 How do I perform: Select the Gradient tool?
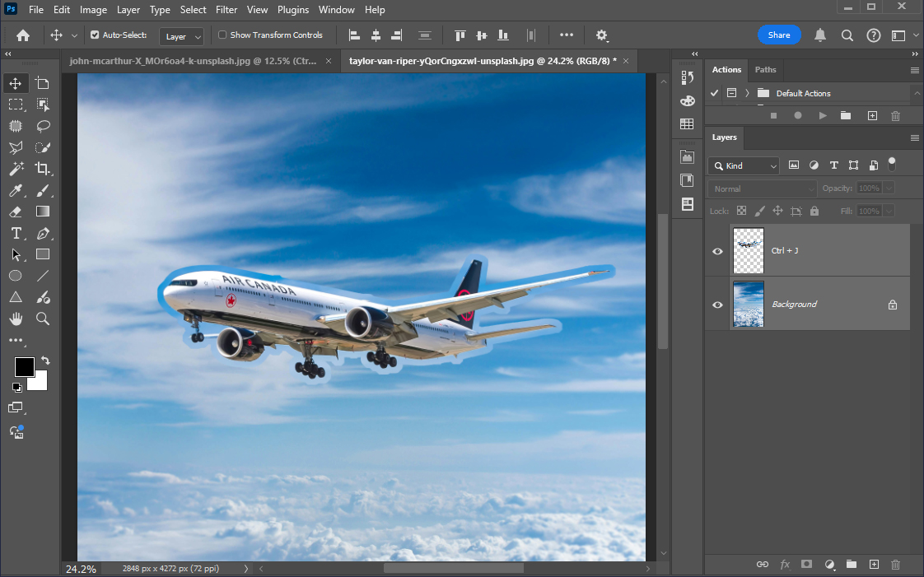(43, 212)
